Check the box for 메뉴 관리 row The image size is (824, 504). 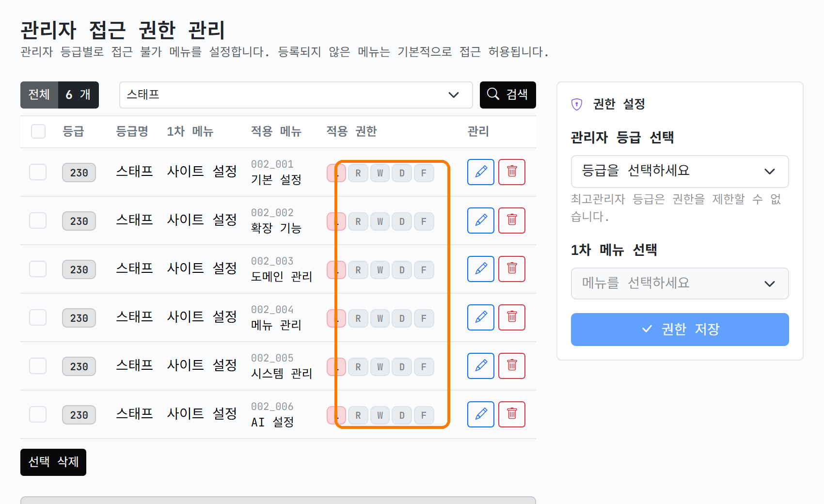pos(38,317)
